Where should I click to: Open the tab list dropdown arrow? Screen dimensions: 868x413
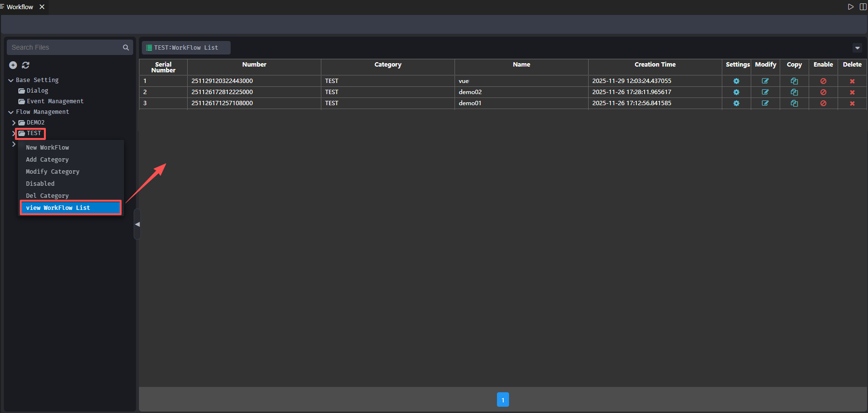[x=857, y=48]
